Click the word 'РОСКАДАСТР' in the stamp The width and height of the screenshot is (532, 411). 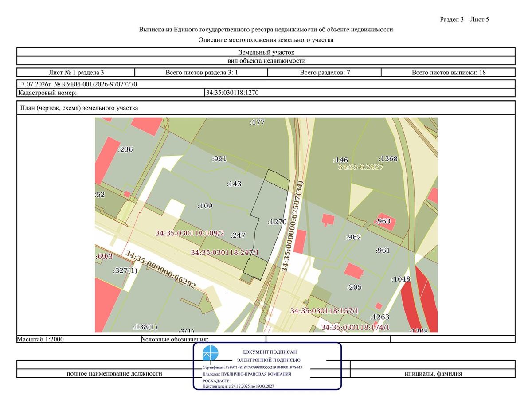pyautogui.click(x=216, y=380)
